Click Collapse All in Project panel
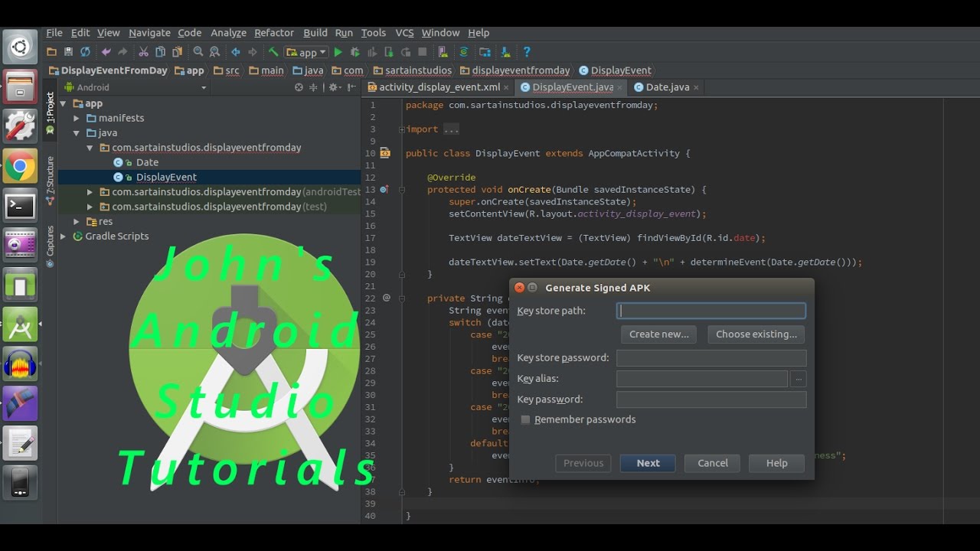This screenshot has height=551, width=980. pyautogui.click(x=314, y=87)
